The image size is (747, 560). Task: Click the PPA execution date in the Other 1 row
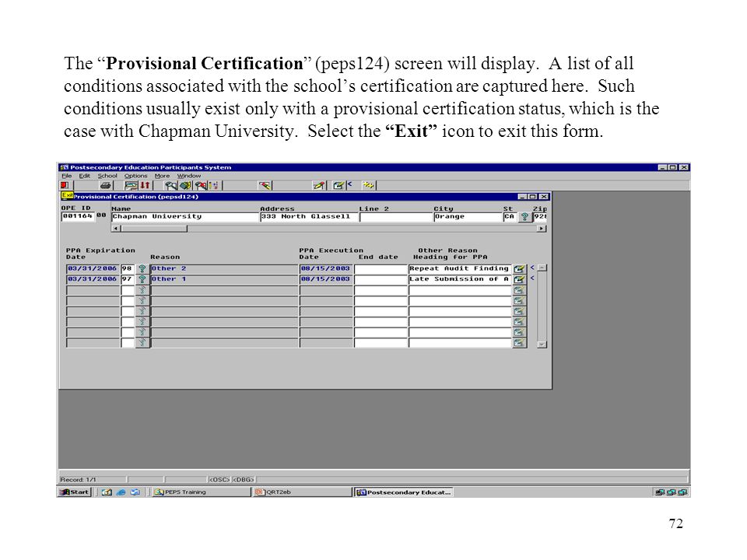click(326, 279)
